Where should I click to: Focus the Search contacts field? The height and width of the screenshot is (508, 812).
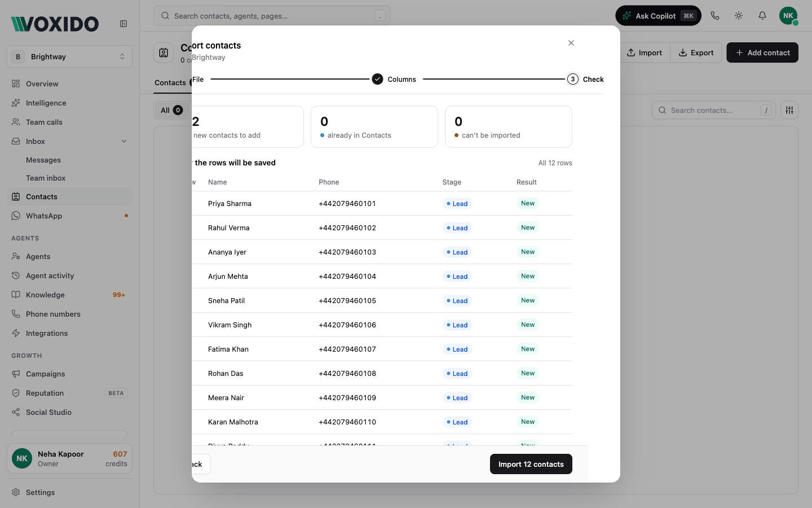click(x=713, y=110)
